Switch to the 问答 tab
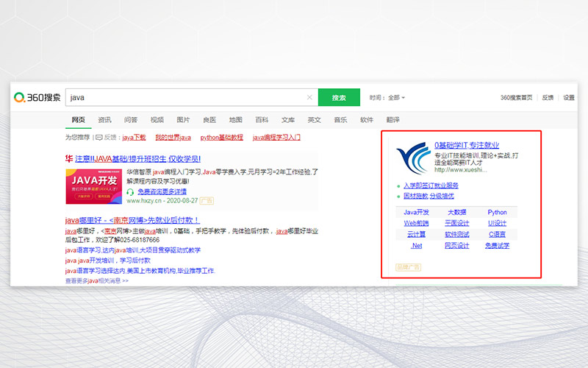 tap(131, 120)
